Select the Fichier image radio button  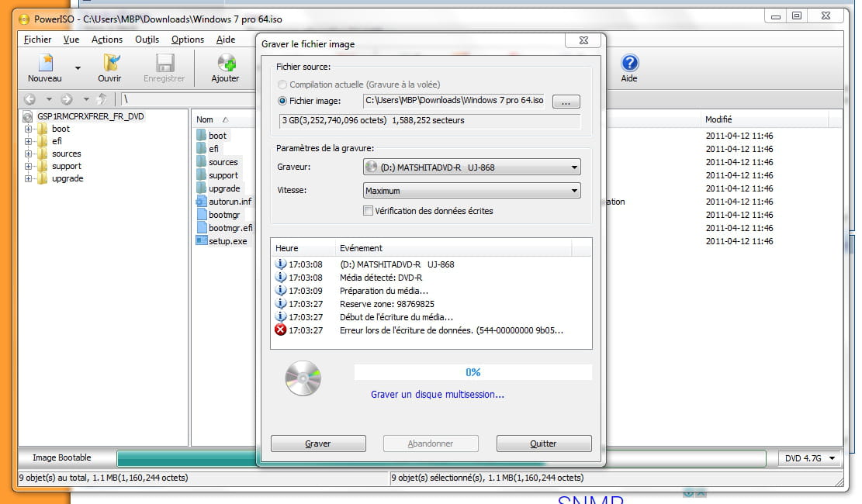(282, 101)
